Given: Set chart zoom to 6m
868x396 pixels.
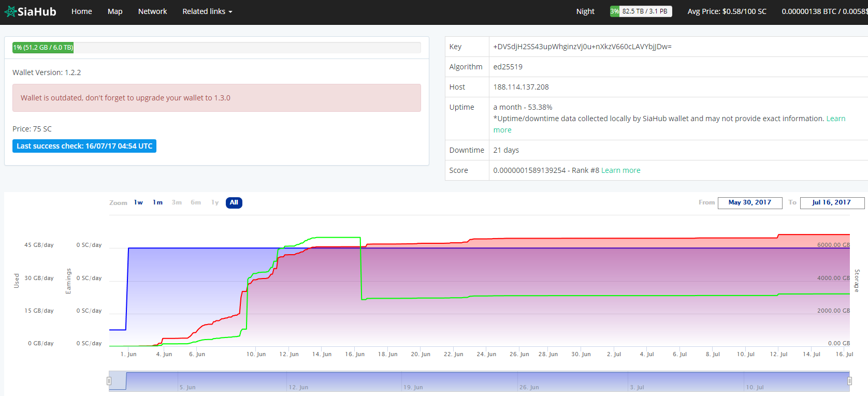Looking at the screenshot, I should pyautogui.click(x=196, y=202).
